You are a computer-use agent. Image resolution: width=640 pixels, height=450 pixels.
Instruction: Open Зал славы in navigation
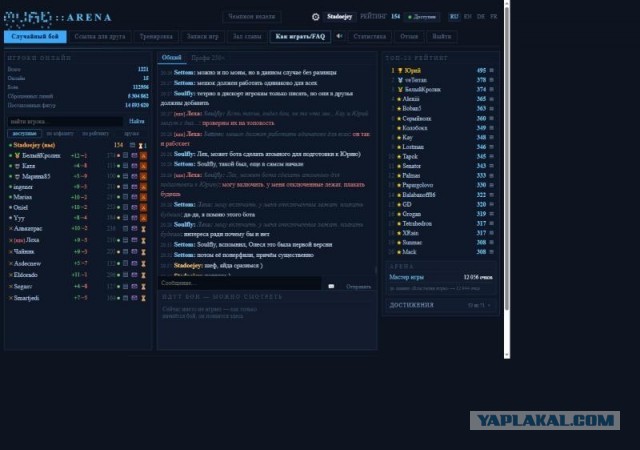247,36
